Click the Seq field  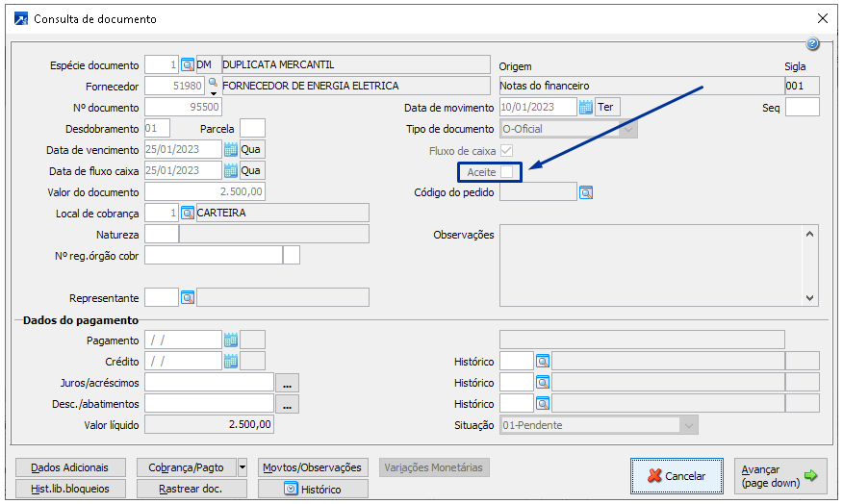tap(803, 107)
